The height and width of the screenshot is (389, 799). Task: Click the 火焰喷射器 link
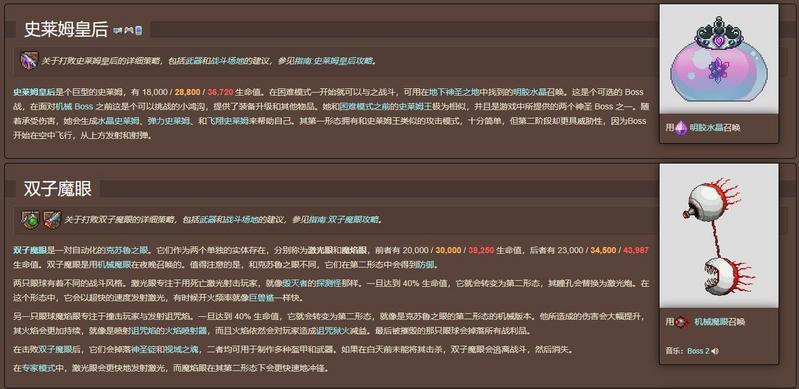187,330
